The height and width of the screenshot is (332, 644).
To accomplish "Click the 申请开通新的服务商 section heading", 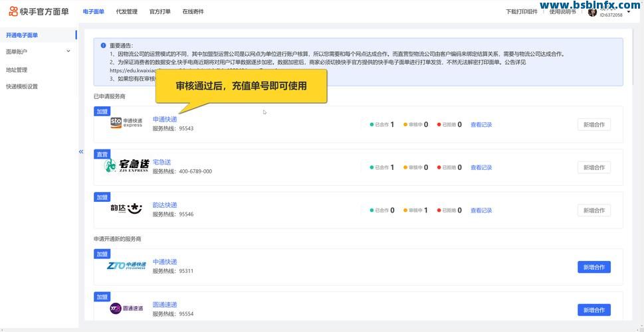I will [x=118, y=238].
